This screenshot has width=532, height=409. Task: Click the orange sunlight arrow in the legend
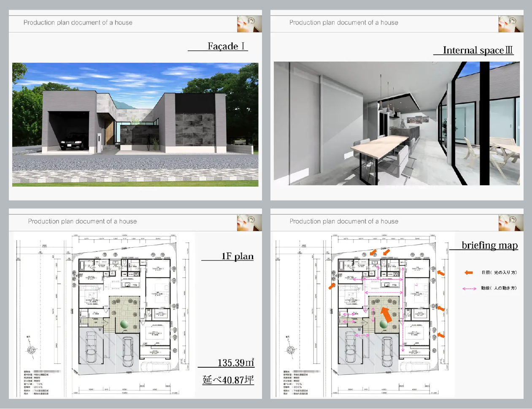(x=469, y=273)
